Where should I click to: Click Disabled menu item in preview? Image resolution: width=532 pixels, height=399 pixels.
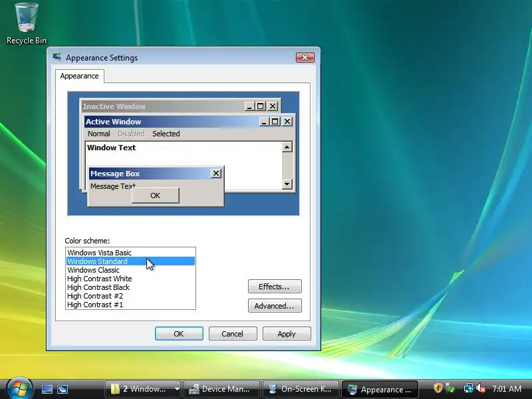click(x=131, y=134)
